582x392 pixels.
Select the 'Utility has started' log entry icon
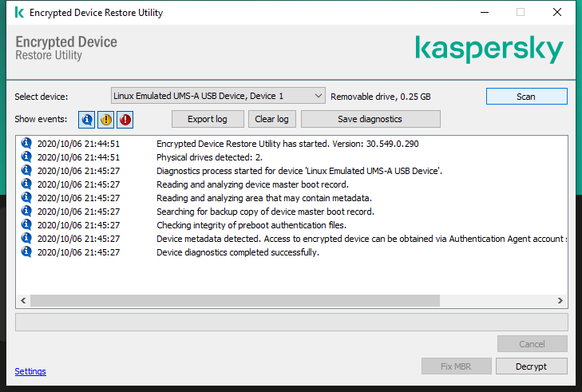26,144
